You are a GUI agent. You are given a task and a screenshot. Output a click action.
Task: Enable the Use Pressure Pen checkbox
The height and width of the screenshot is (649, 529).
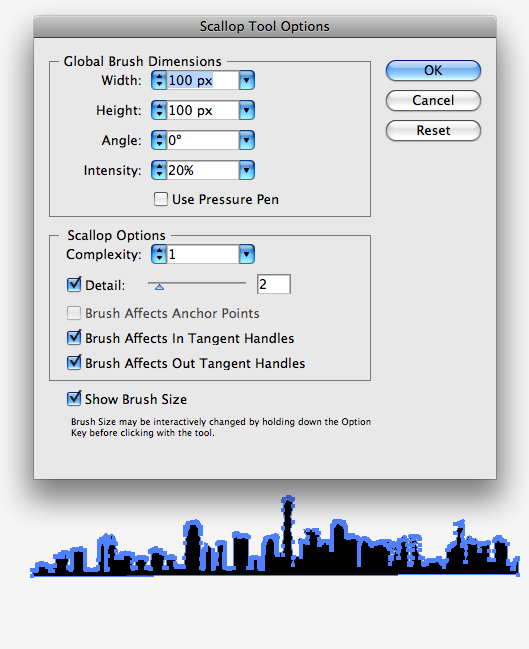[x=161, y=199]
